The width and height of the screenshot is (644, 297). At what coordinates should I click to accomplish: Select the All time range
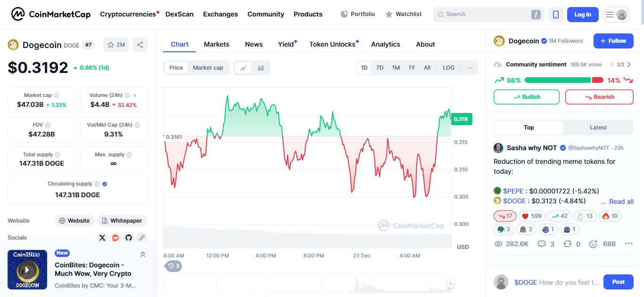[427, 68]
